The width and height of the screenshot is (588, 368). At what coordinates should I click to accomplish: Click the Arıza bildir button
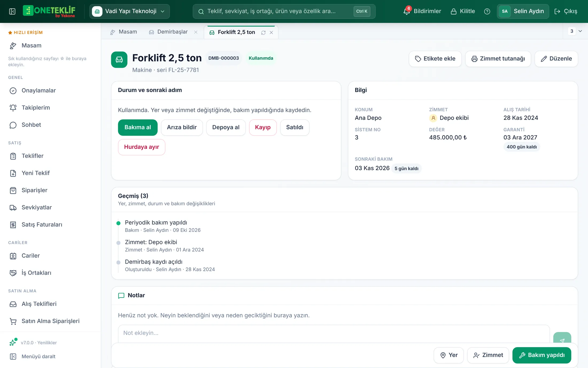[x=182, y=127]
